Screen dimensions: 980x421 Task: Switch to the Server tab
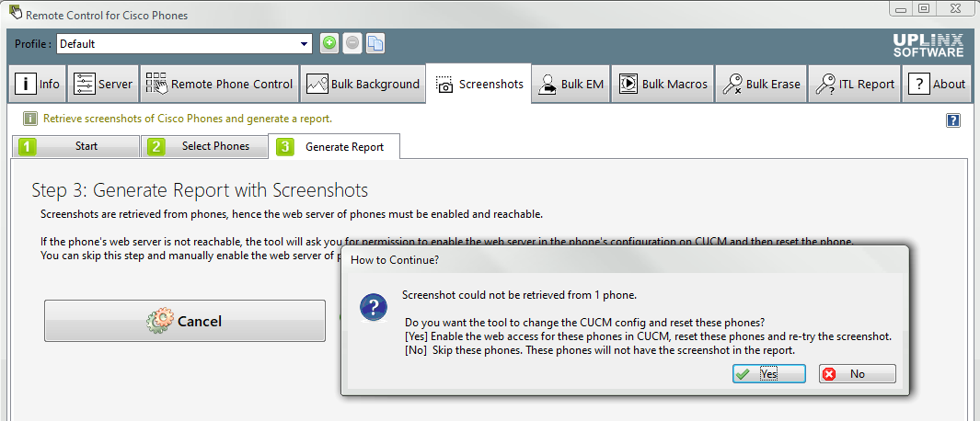pyautogui.click(x=102, y=84)
